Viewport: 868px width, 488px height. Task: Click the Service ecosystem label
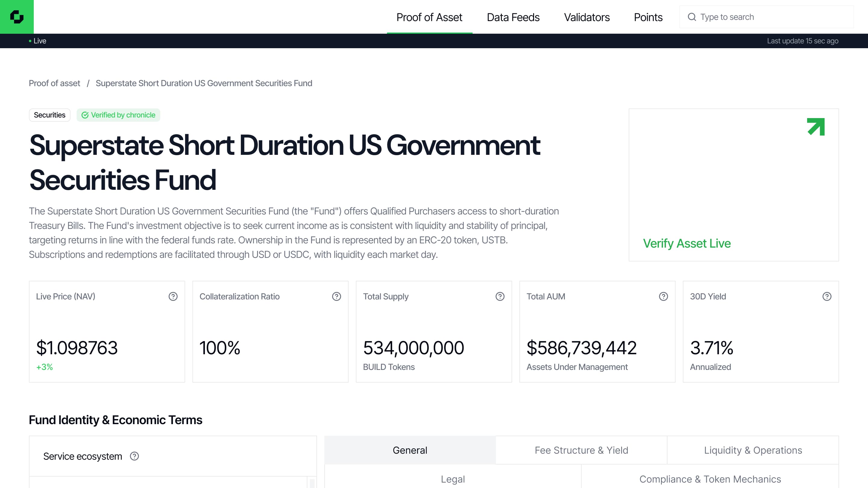(x=83, y=456)
